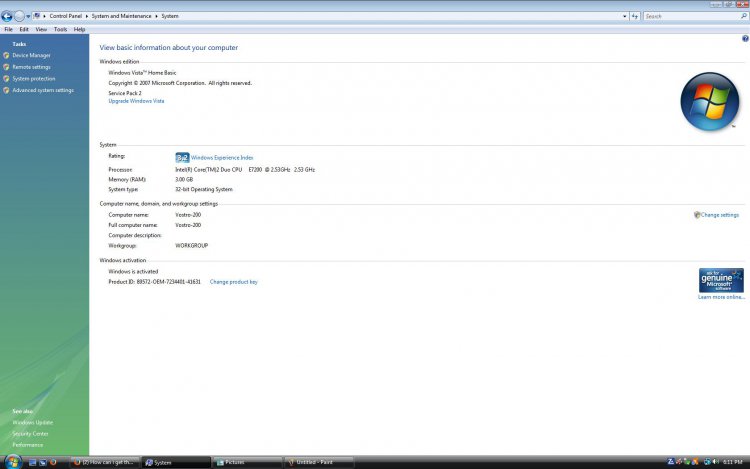Image resolution: width=750 pixels, height=469 pixels.
Task: Open the Windows Experience Index link
Action: point(222,157)
